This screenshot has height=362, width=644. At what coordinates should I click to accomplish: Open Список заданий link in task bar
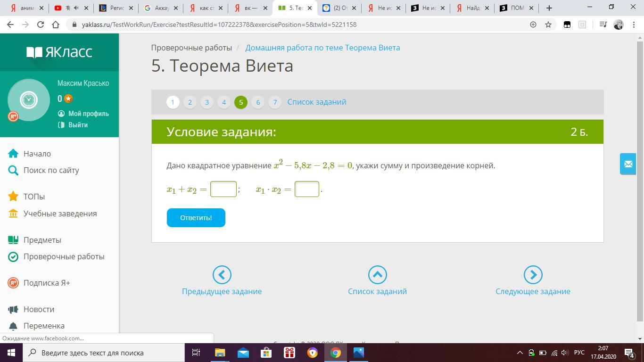point(317,102)
